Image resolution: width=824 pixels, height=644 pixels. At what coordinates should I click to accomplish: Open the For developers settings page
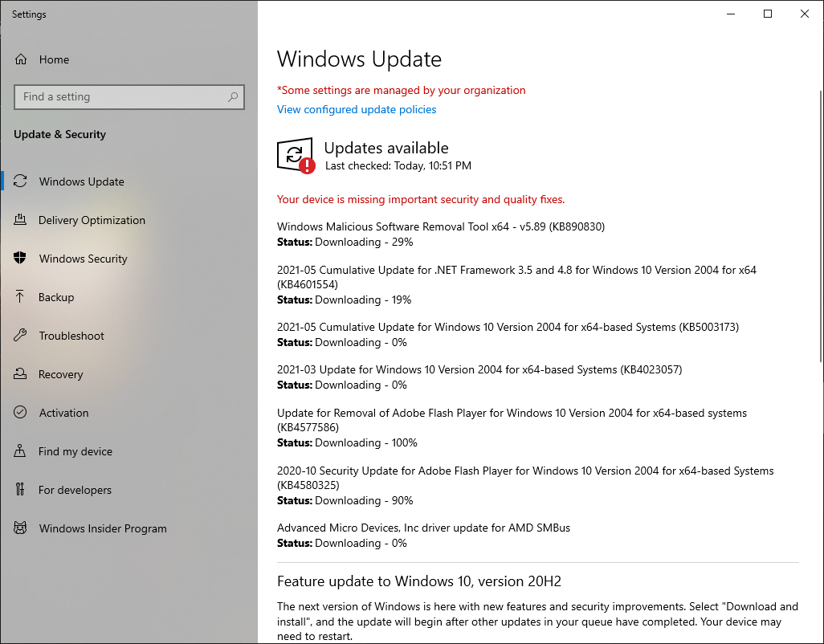coord(75,490)
